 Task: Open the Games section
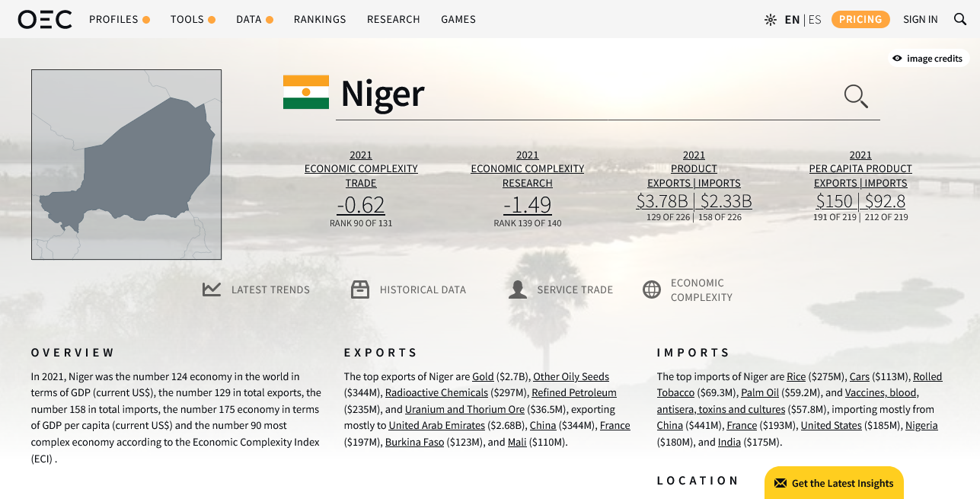coord(458,20)
